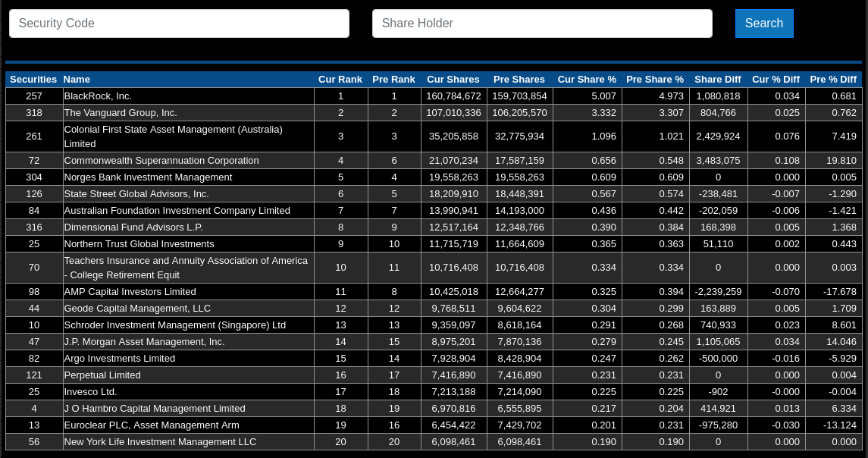This screenshot has width=868, height=458.
Task: Click the Share Holder input field
Action: coord(542,24)
